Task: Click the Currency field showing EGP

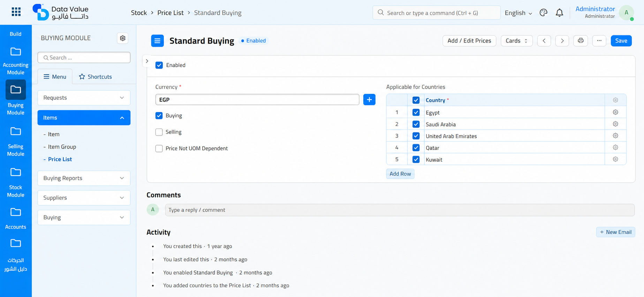Action: (257, 99)
